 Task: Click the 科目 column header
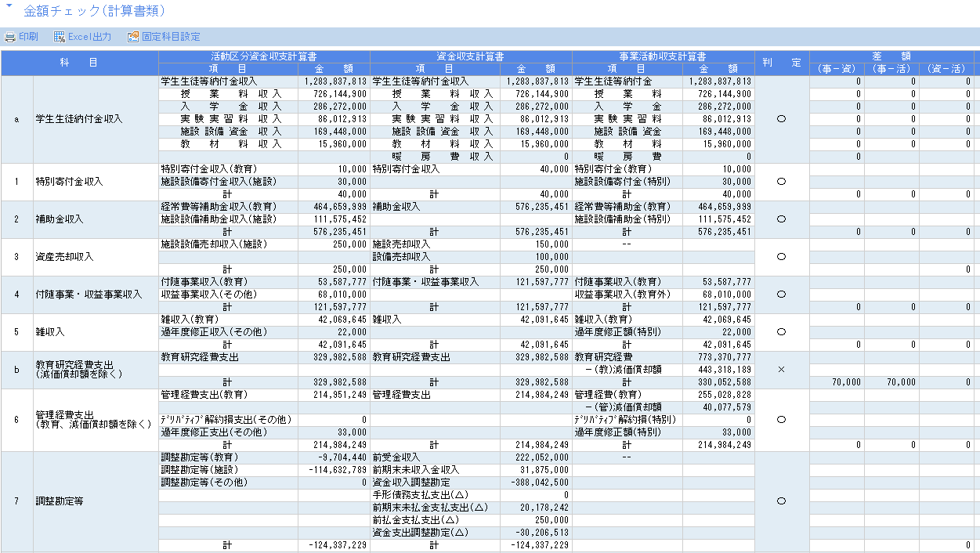(79, 63)
